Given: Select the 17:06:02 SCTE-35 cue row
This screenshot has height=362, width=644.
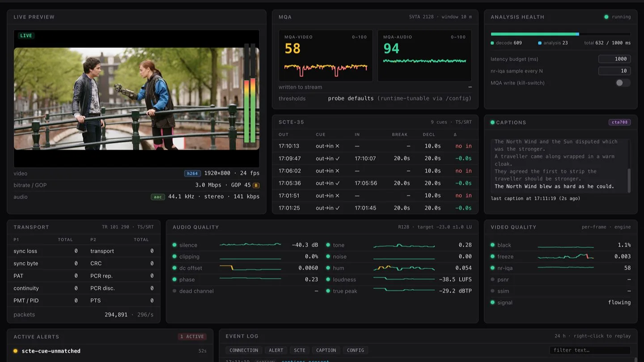Looking at the screenshot, I should click(375, 171).
